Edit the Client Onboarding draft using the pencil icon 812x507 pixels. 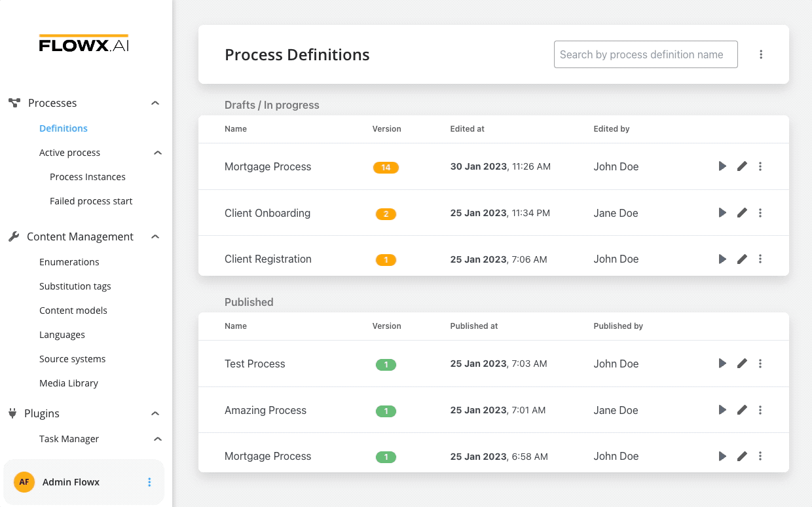coord(741,212)
